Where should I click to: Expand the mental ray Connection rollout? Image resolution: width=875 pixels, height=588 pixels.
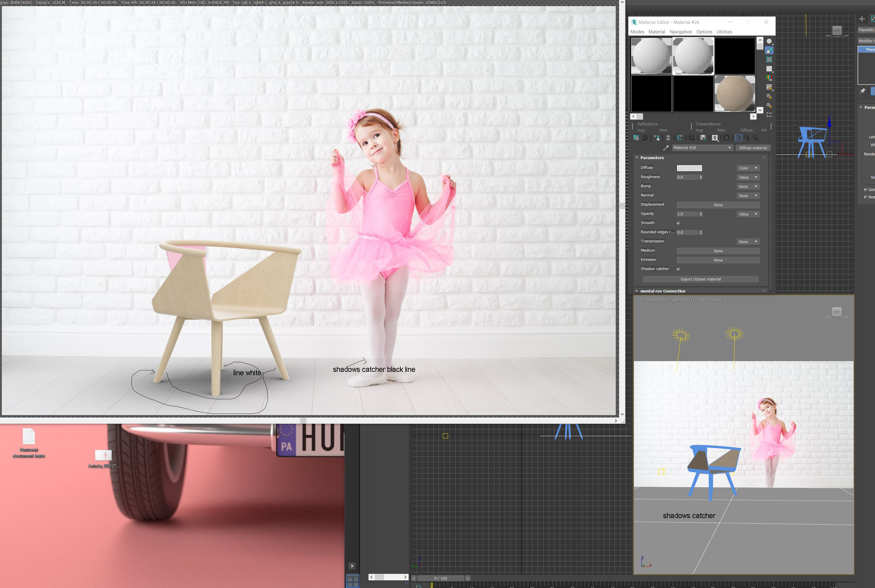(663, 291)
